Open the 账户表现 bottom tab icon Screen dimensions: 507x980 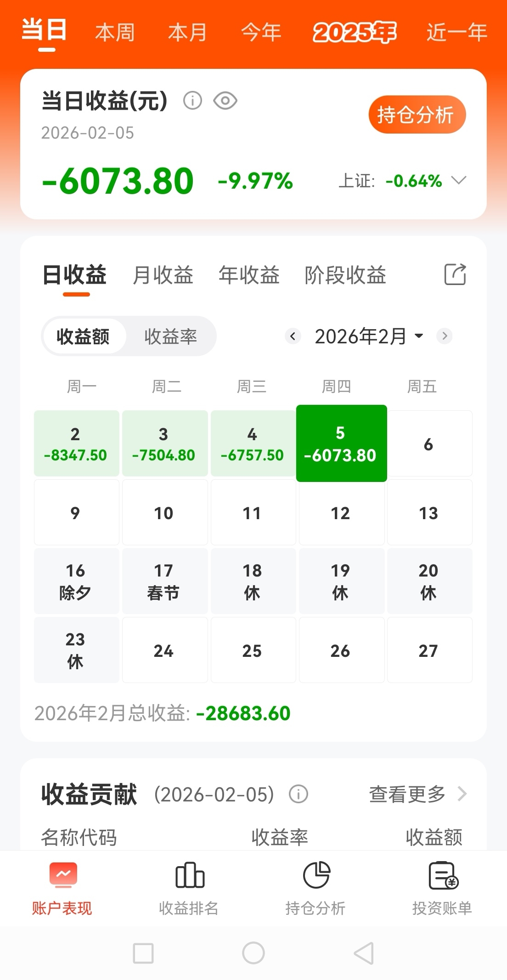(x=63, y=875)
